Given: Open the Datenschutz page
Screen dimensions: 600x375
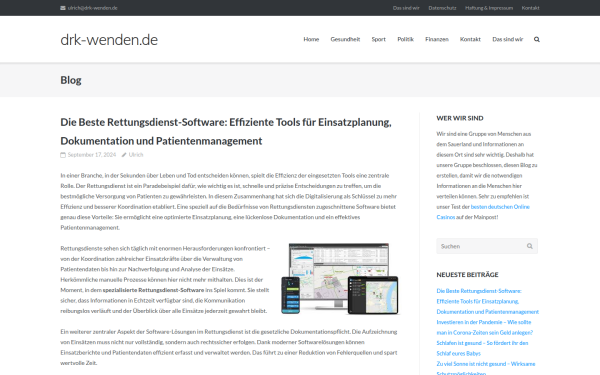Looking at the screenshot, I should tap(442, 8).
